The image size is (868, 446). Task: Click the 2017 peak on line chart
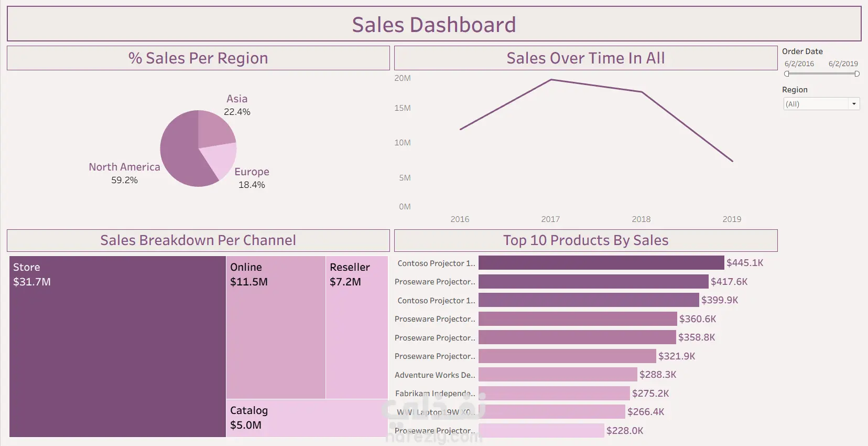point(551,80)
